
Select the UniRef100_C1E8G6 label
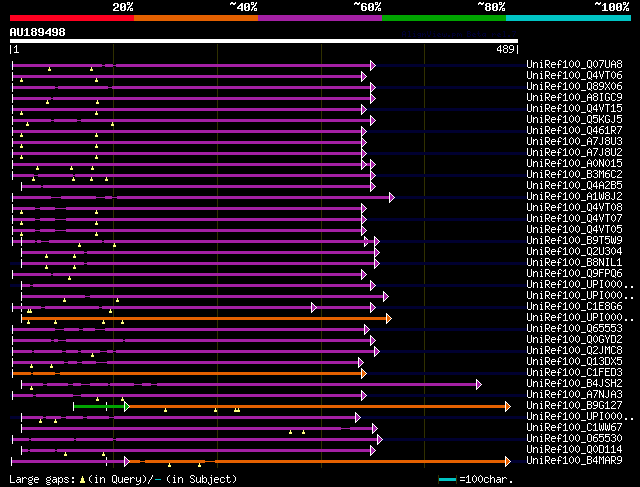[574, 307]
